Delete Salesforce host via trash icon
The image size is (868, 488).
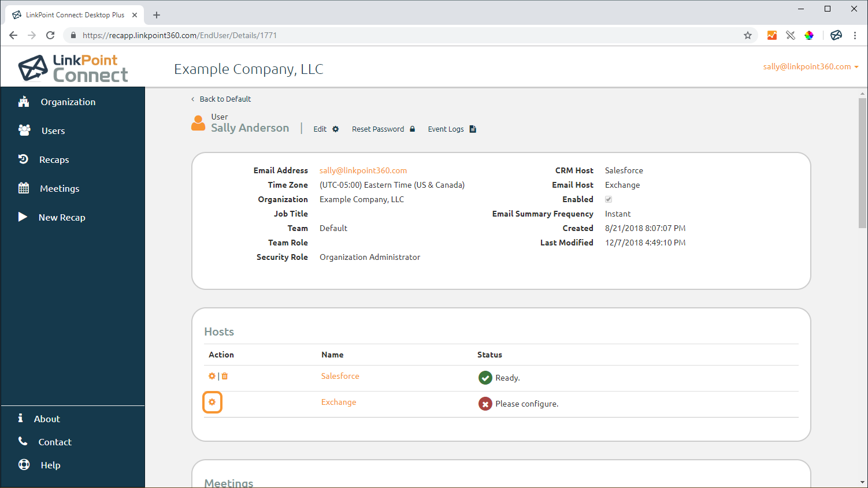[225, 376]
